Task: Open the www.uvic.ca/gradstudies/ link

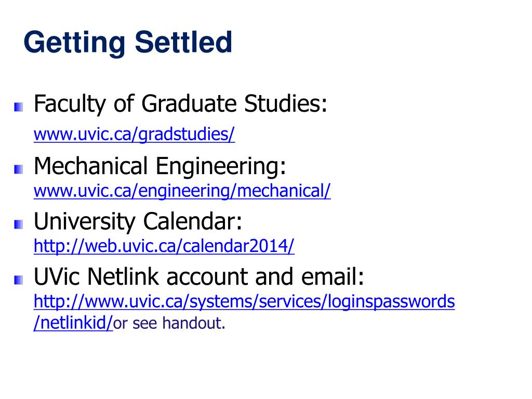Action: pyautogui.click(x=134, y=135)
